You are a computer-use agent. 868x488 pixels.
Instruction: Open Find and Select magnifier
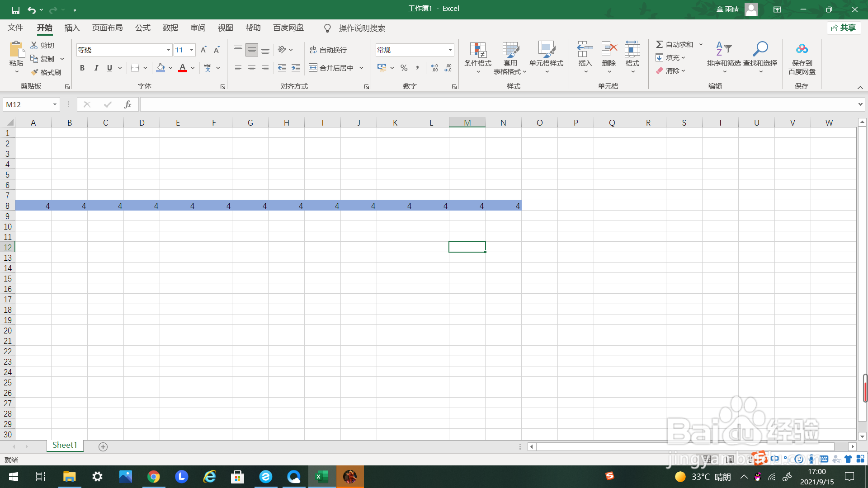tap(760, 50)
